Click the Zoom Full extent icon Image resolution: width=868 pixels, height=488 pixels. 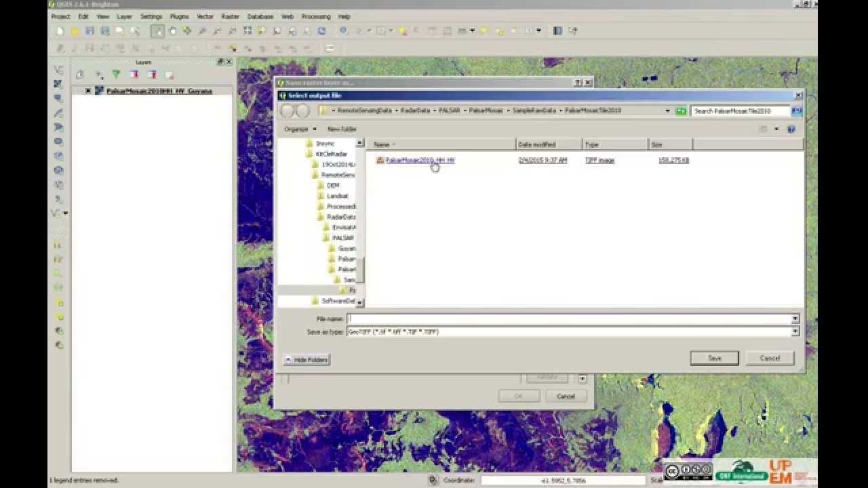[x=247, y=31]
